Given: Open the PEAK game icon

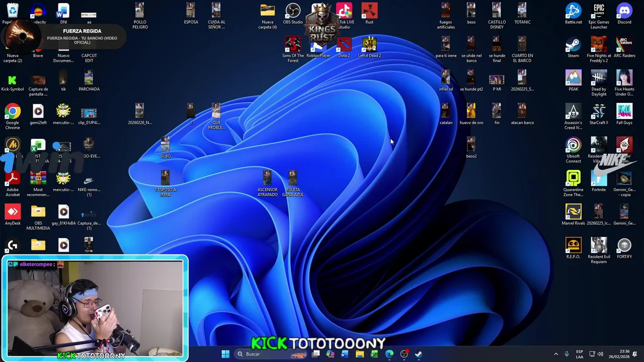Looking at the screenshot, I should [573, 80].
